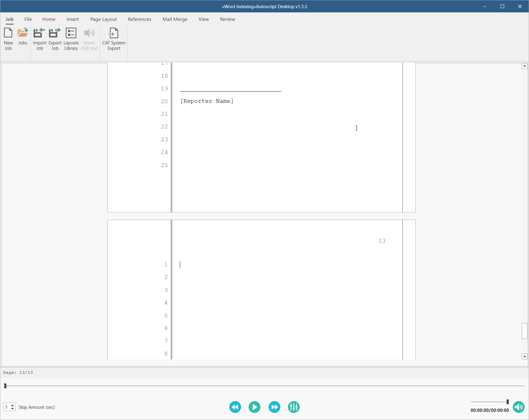This screenshot has height=420, width=529.
Task: Open the audio equalizer settings button
Action: (294, 407)
